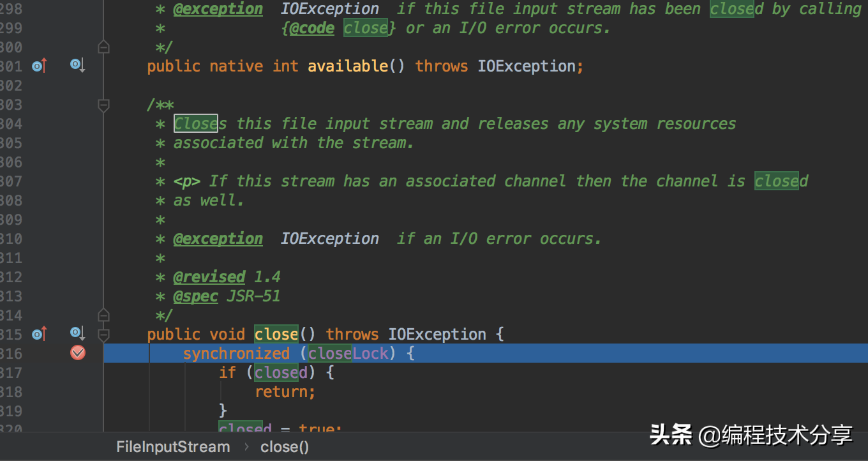Viewport: 868px width, 461px height.
Task: Click the @revised Javadoc tag
Action: click(x=209, y=277)
